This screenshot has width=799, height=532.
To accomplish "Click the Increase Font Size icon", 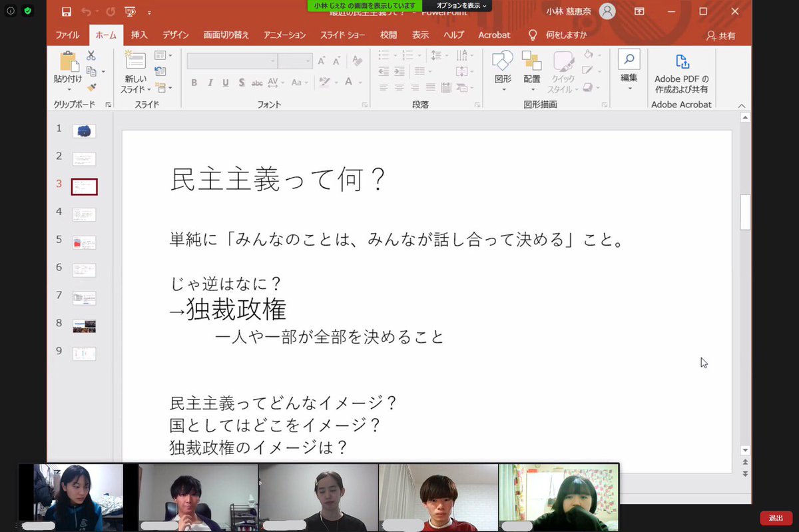I will [x=322, y=61].
